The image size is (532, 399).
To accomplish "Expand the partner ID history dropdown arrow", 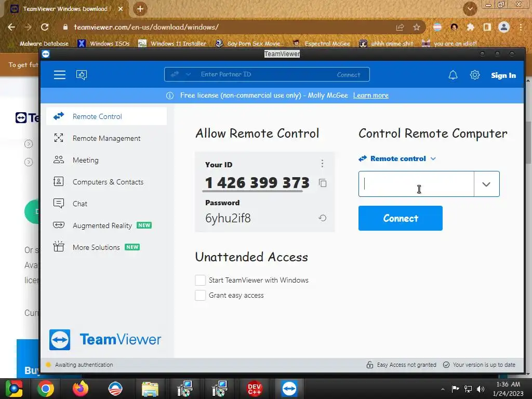I will pyautogui.click(x=486, y=184).
